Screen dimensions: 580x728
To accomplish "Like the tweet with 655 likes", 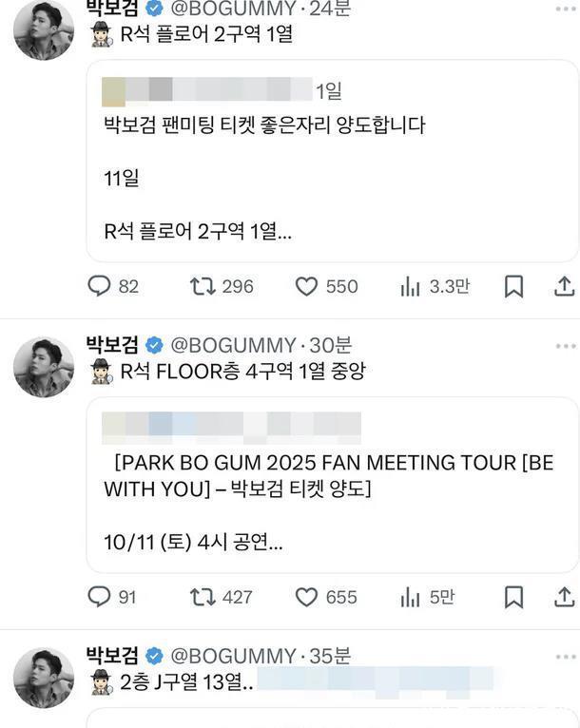I will [x=305, y=597].
